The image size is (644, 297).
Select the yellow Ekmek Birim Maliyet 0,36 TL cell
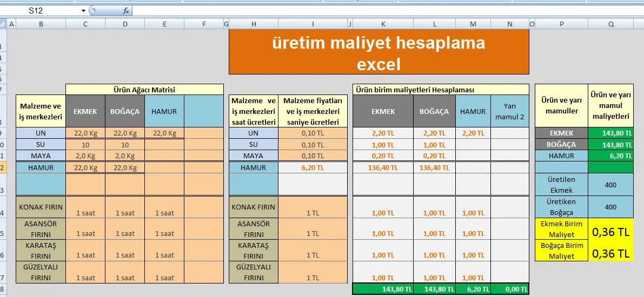tap(610, 232)
